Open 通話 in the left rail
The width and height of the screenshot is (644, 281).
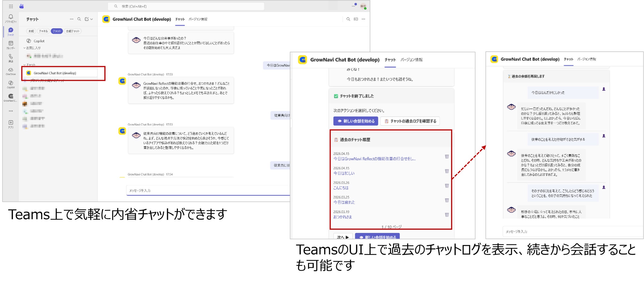coord(11,58)
